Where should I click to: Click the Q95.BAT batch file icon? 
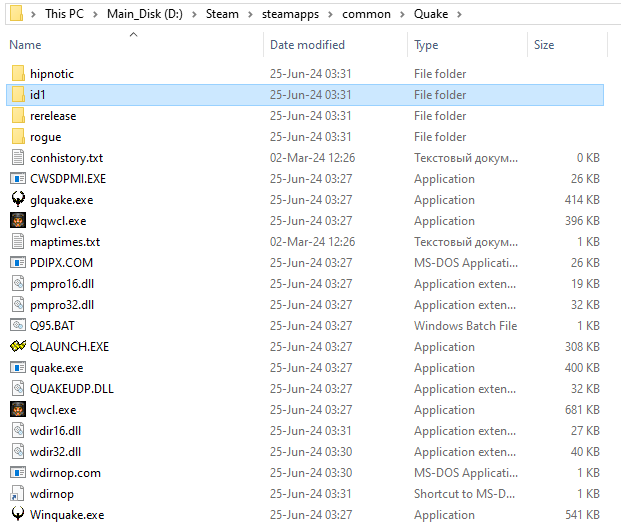18,325
